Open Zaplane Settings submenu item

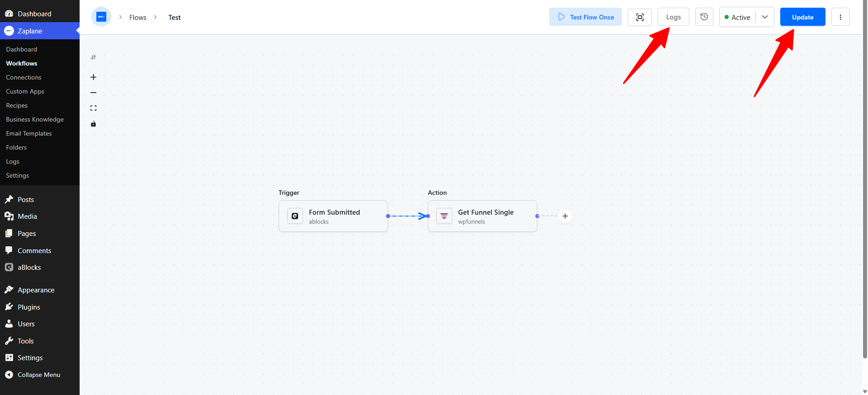pyautogui.click(x=18, y=175)
